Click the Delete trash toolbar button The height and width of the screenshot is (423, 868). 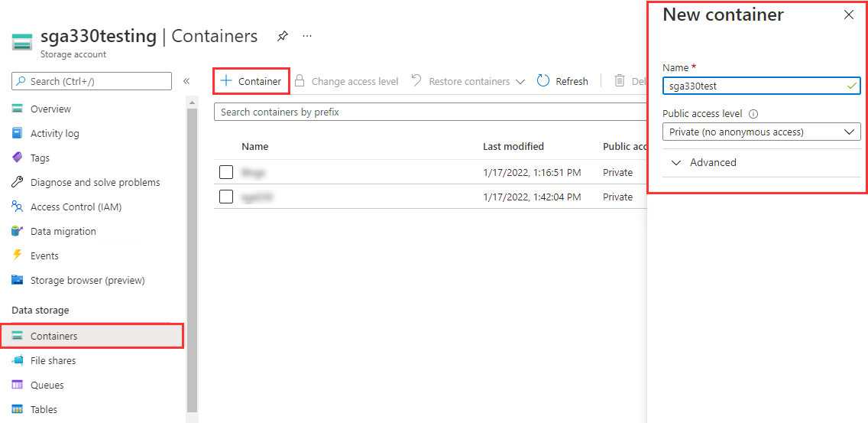(631, 82)
